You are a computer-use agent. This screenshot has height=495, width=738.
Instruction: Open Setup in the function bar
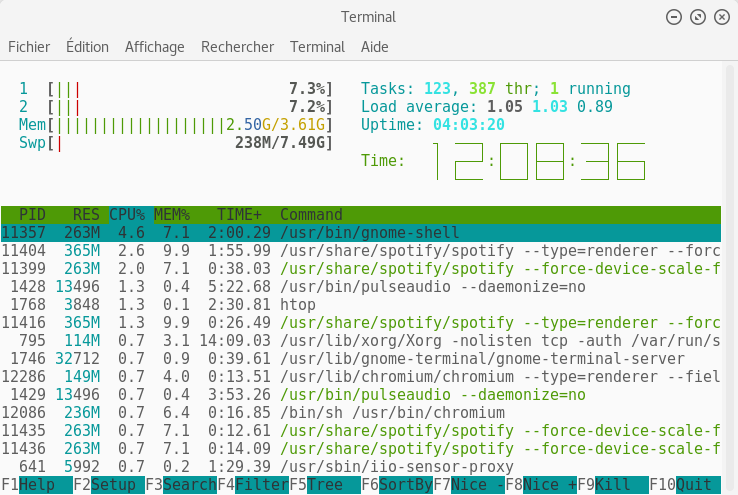pos(113,485)
